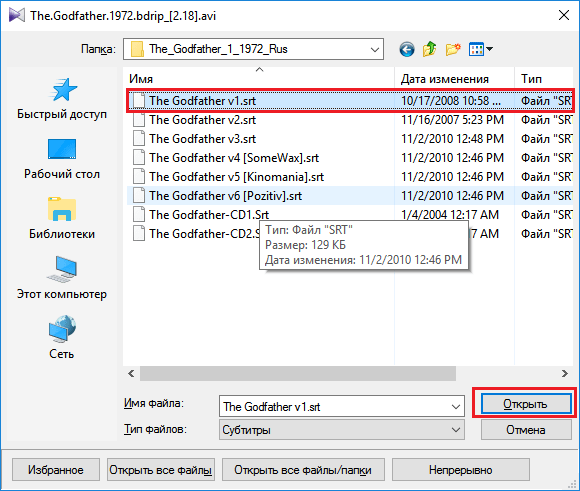Click the Непрерывно button

[x=461, y=470]
